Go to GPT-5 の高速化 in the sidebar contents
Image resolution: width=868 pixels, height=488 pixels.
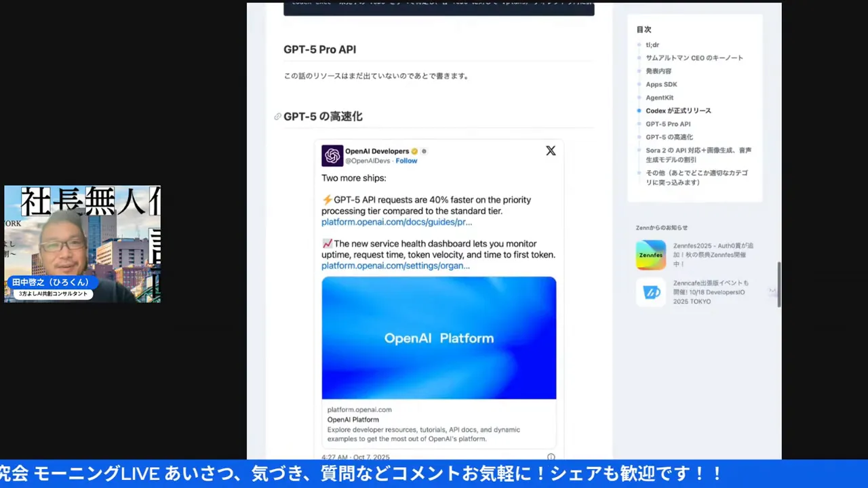(669, 137)
